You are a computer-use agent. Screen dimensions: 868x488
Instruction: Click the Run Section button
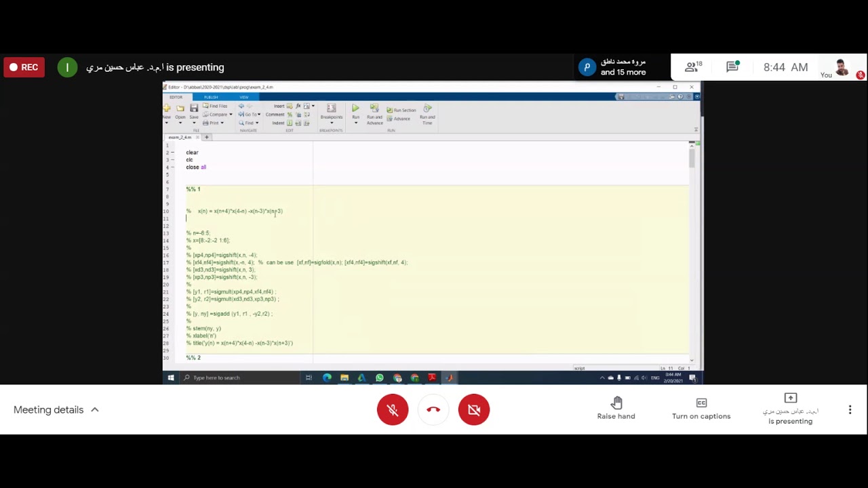(x=401, y=110)
